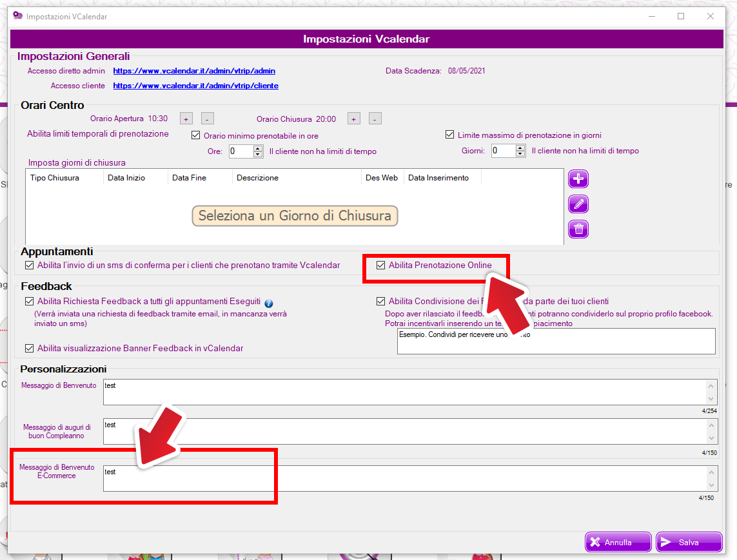Click the Seleziona un Giorno di Chiusura banner
This screenshot has width=737, height=560.
pos(295,216)
